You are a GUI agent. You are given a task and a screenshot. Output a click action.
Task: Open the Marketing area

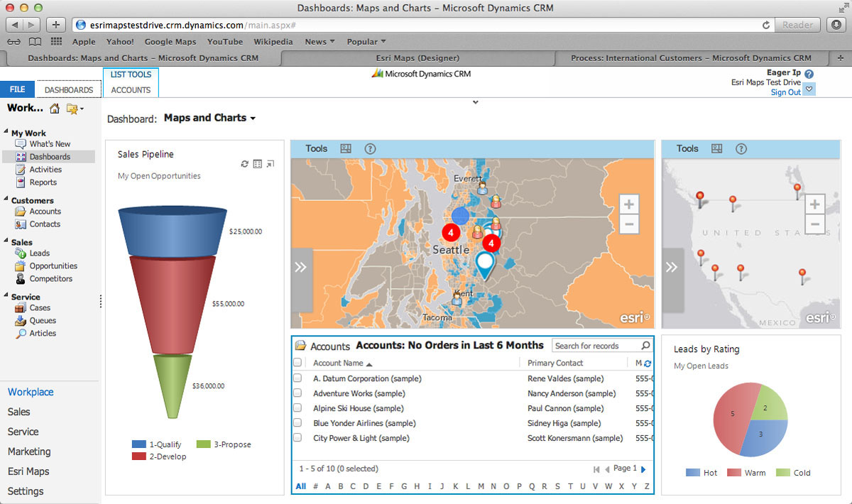29,451
